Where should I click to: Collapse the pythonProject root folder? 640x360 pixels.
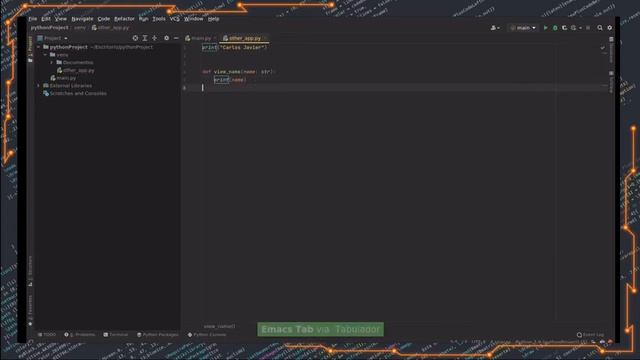coord(39,47)
